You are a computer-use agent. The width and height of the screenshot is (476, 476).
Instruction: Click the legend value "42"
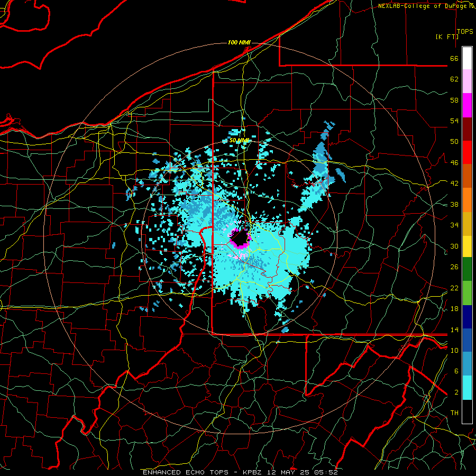pyautogui.click(x=454, y=184)
